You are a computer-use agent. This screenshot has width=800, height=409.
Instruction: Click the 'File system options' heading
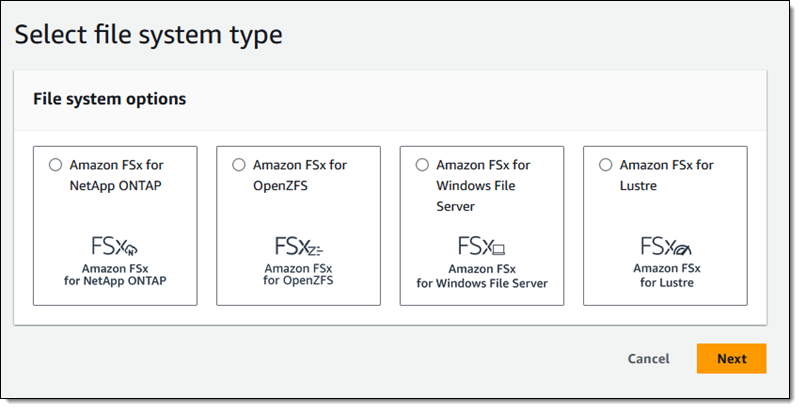(x=109, y=99)
